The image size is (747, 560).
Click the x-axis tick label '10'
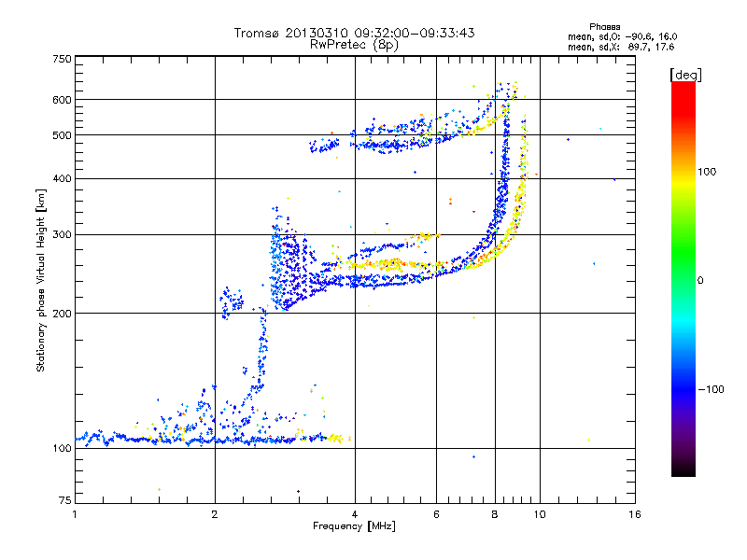click(x=540, y=514)
